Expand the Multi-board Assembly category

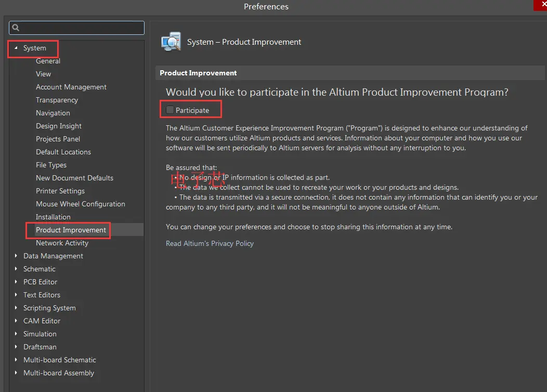[x=16, y=372]
